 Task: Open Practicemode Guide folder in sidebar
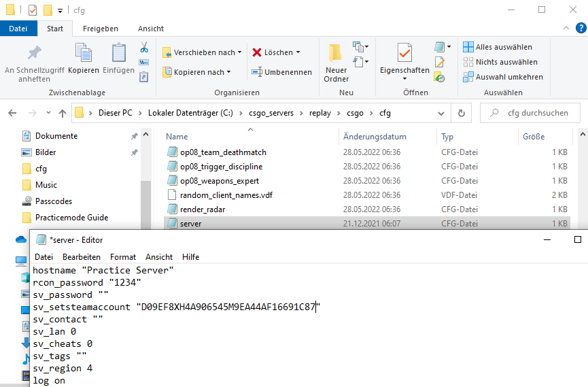[71, 218]
